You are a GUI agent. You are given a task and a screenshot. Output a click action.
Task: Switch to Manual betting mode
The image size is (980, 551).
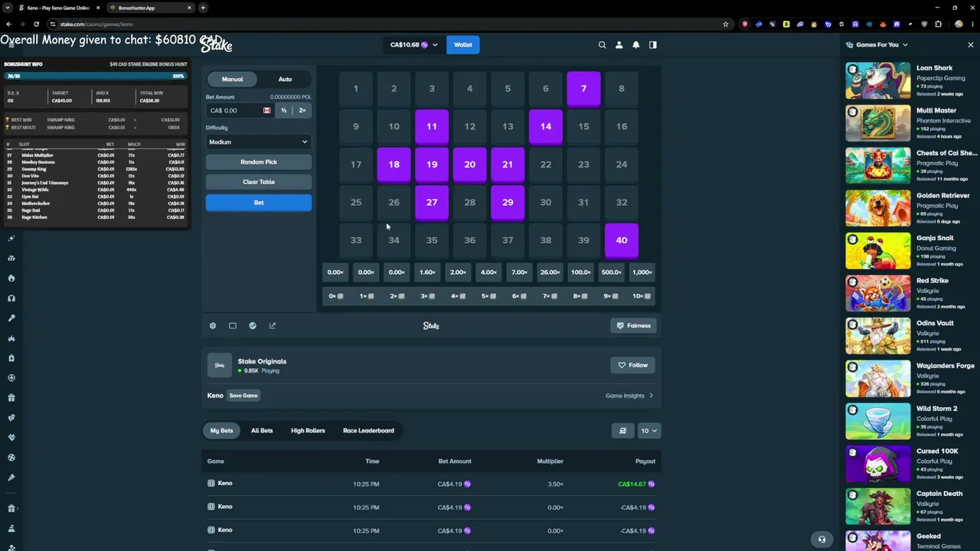[x=233, y=80]
